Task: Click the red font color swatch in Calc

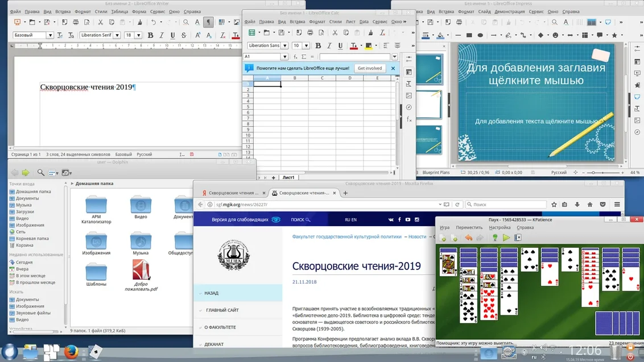Action: click(x=354, y=46)
